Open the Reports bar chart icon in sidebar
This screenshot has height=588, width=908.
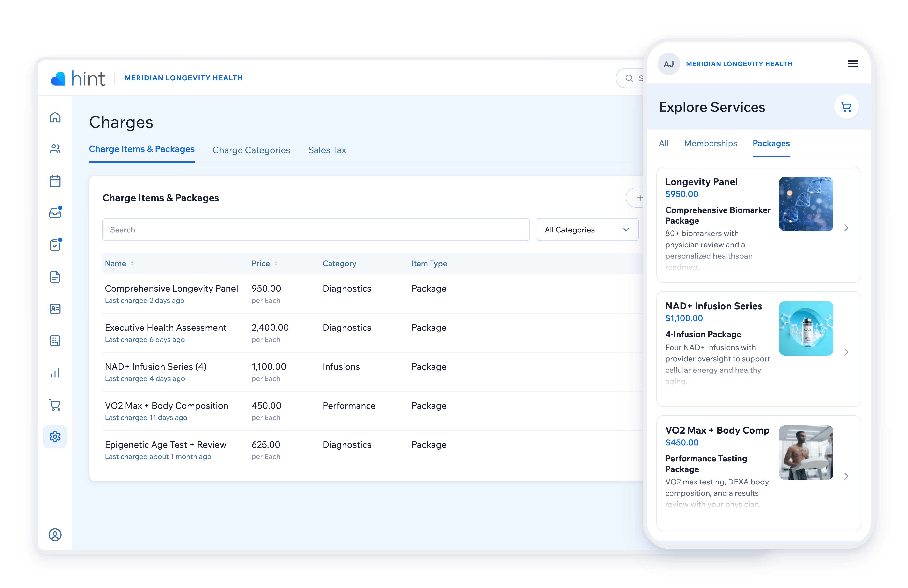[55, 372]
